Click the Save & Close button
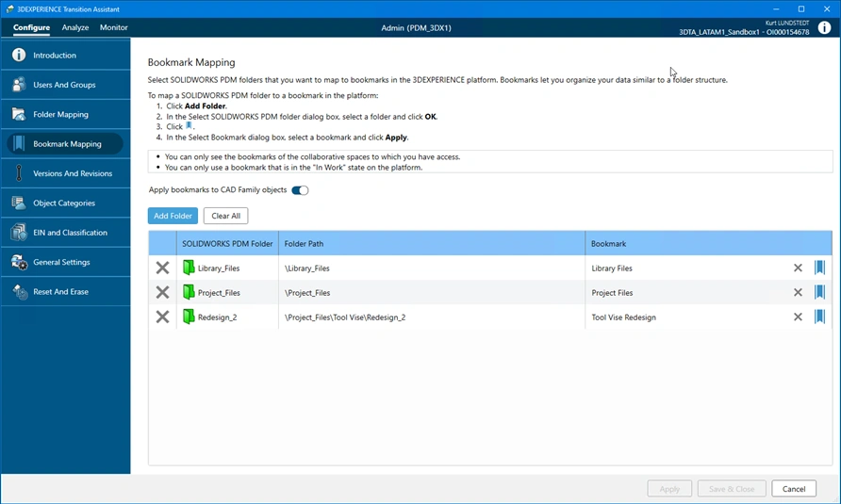 (732, 488)
